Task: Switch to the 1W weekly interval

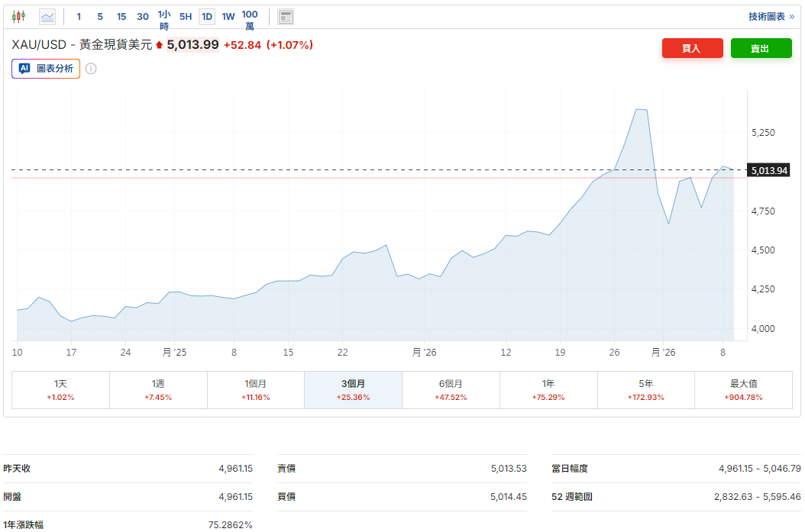Action: (228, 17)
